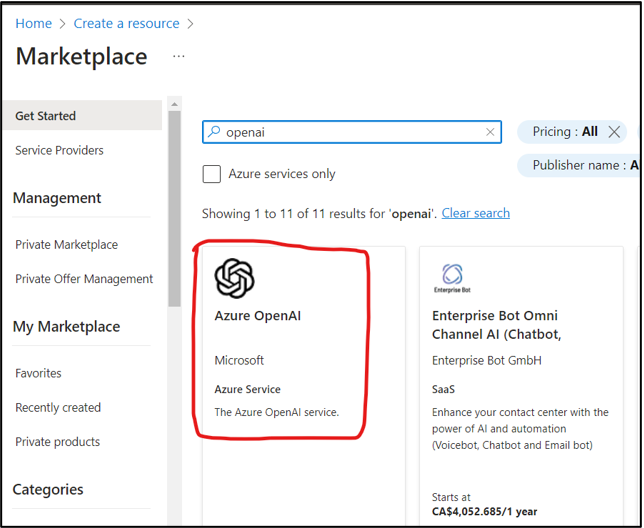The image size is (644, 528).
Task: Go to Create a resource breadcrumb
Action: 126,23
